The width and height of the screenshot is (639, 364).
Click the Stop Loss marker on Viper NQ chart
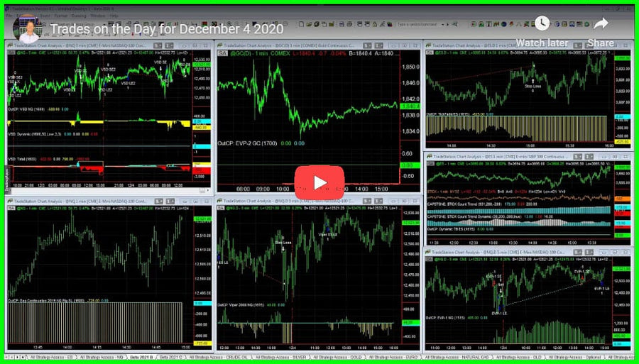pyautogui.click(x=283, y=242)
